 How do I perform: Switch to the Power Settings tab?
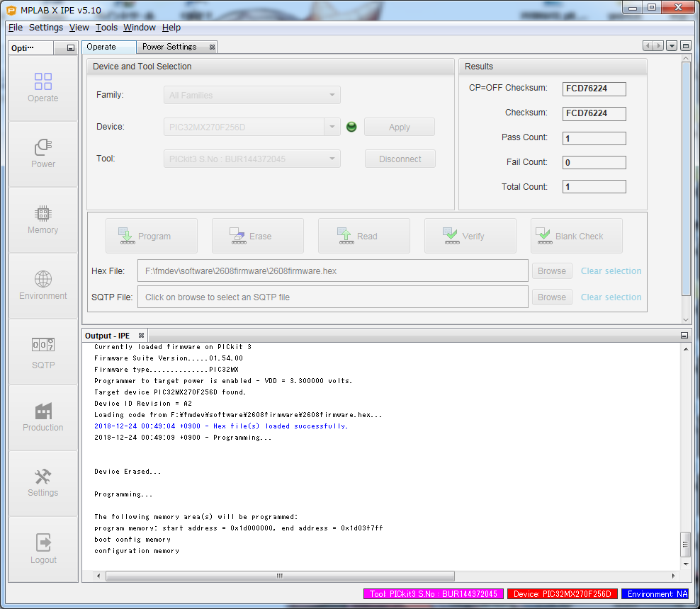point(169,47)
